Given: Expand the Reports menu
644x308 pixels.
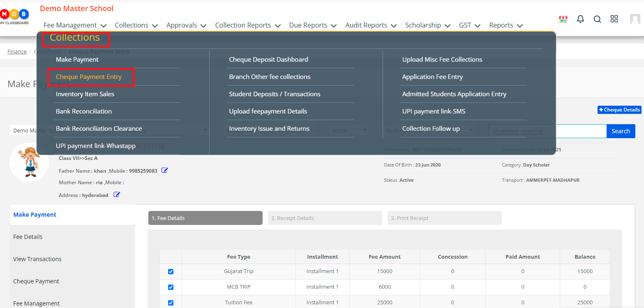Looking at the screenshot, I should click(x=506, y=25).
